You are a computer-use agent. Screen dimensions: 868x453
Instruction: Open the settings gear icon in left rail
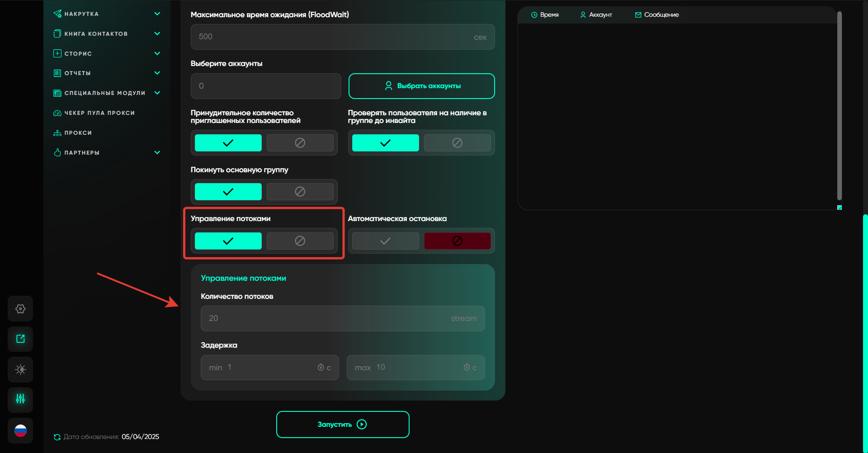[x=20, y=309]
